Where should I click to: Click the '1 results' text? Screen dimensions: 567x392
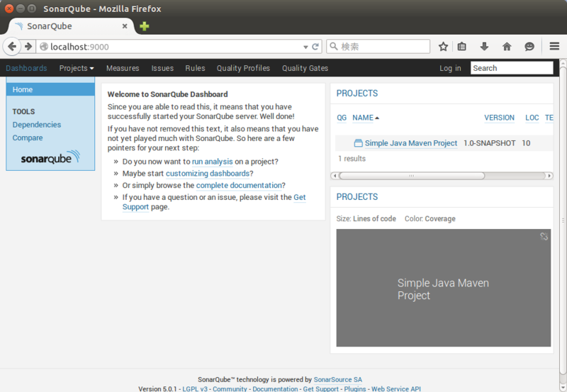click(352, 159)
